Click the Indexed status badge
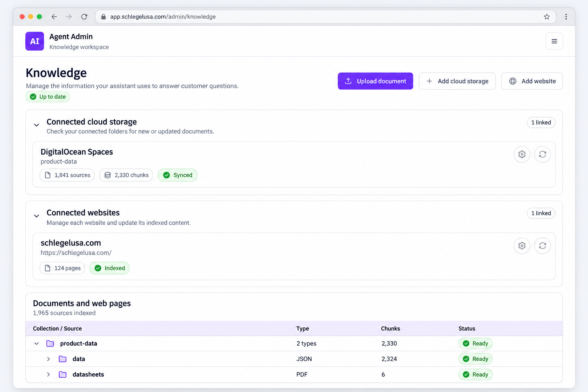 tap(109, 268)
